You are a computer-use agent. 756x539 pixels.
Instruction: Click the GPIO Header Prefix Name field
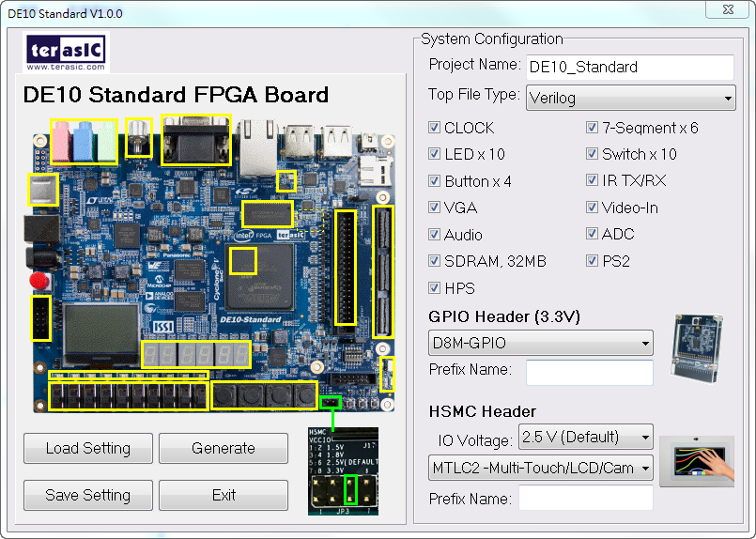[x=590, y=372]
